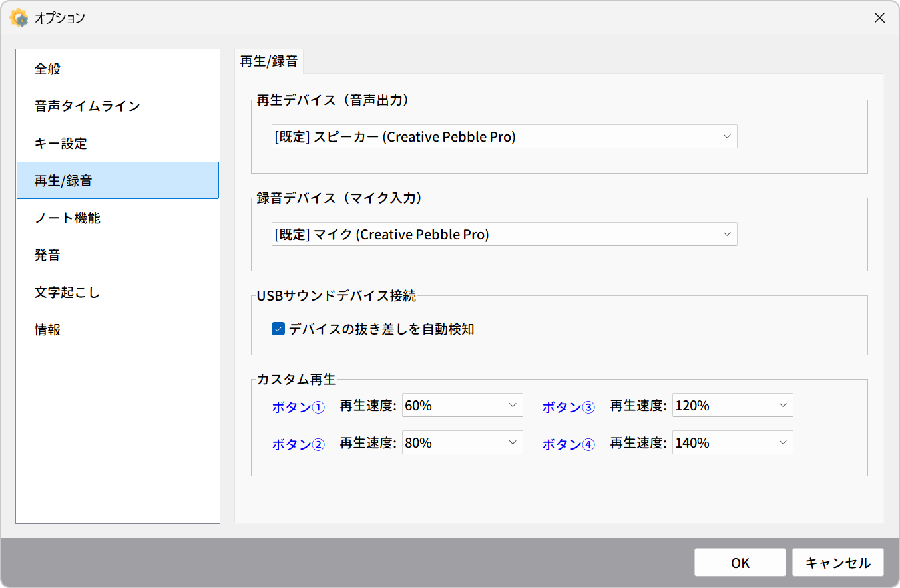Click the blue ボタン① link label
Image resolution: width=900 pixels, height=588 pixels.
[298, 408]
